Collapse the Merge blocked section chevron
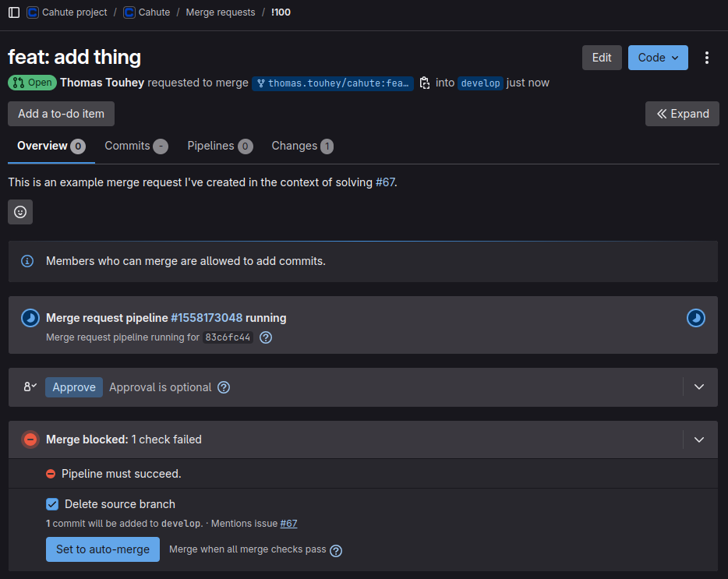Image resolution: width=728 pixels, height=579 pixels. 699,440
